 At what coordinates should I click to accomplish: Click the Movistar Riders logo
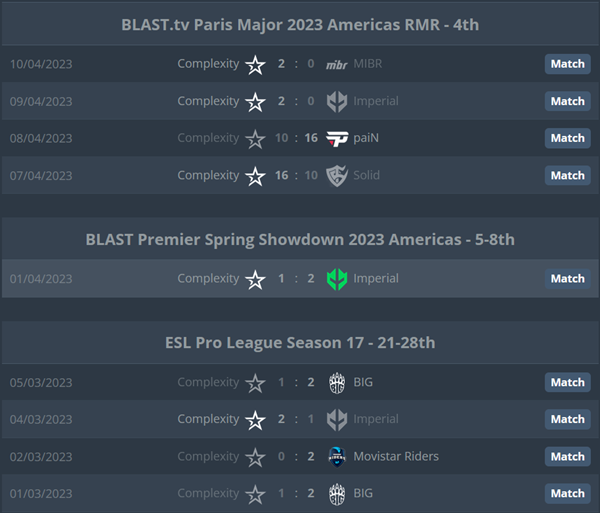coord(337,457)
